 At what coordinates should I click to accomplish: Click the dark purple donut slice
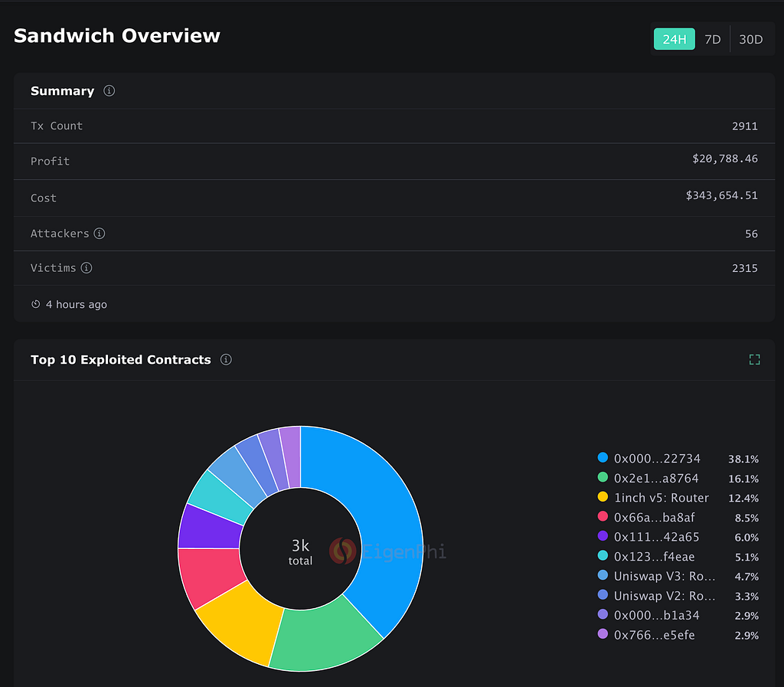(210, 529)
